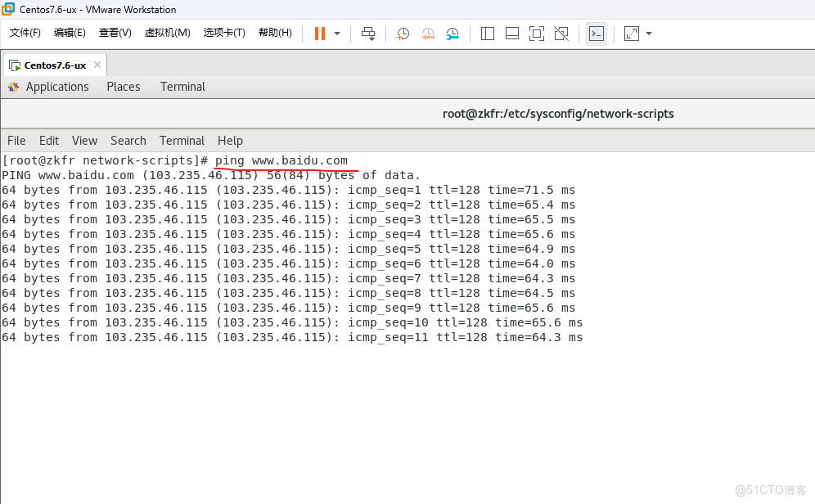Open the power options dropdown arrow
Image resolution: width=815 pixels, height=504 pixels.
pos(337,34)
